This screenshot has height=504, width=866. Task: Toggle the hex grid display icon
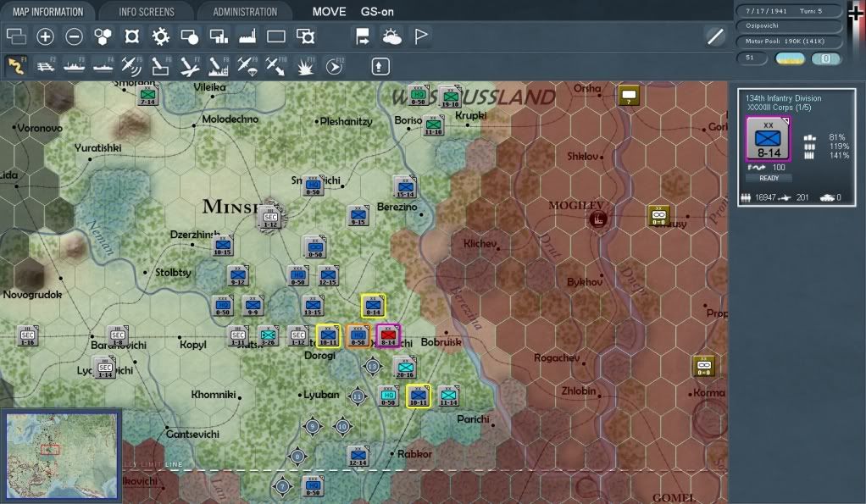tap(103, 36)
